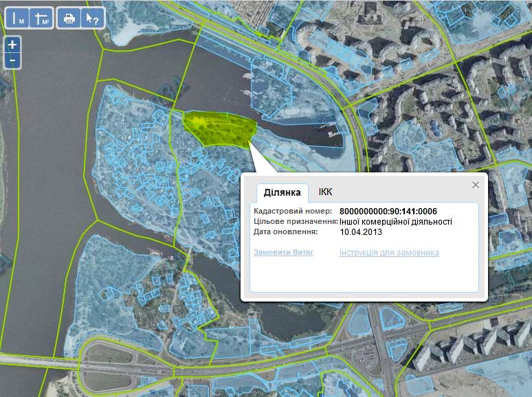
Task: Click the Дата оновлення label
Action: coord(285,231)
